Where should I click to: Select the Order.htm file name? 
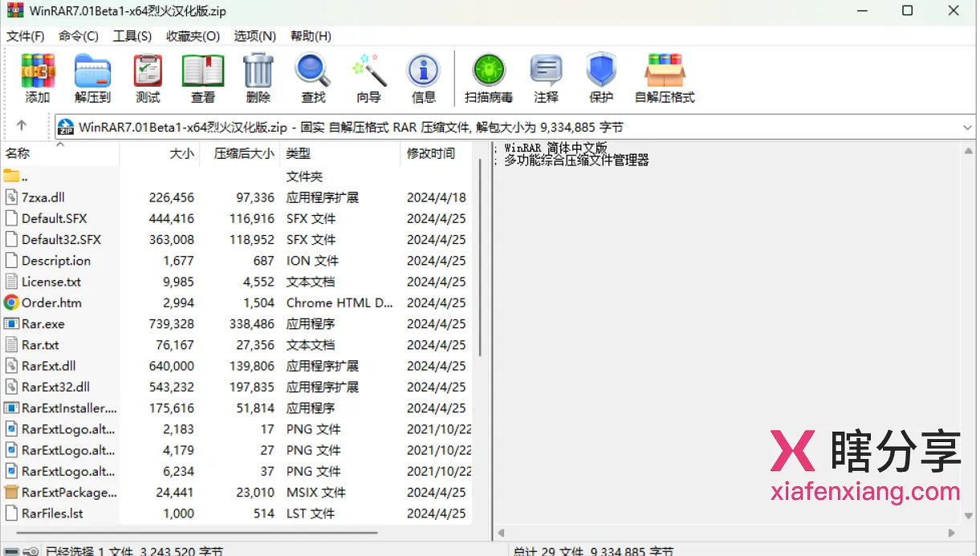point(51,302)
